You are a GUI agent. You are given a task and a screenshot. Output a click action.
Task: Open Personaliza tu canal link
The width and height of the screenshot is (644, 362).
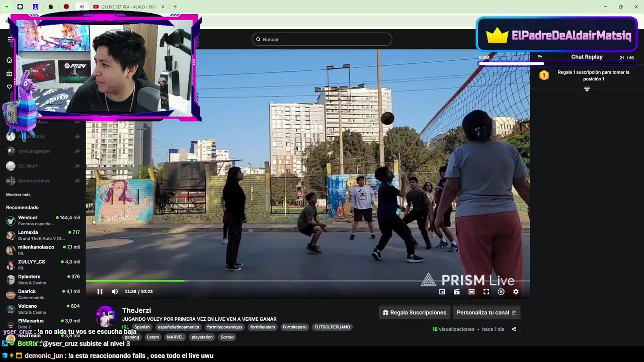[x=486, y=312]
